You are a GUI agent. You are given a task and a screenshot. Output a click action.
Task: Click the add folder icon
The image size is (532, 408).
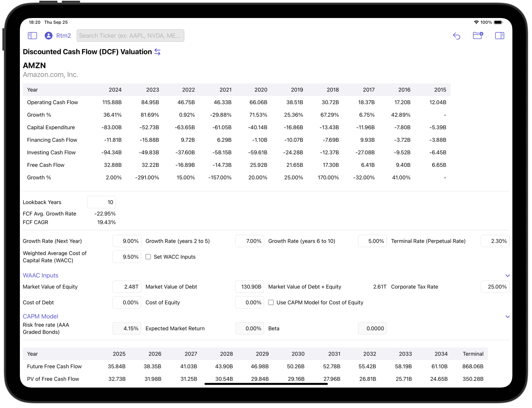pyautogui.click(x=478, y=36)
